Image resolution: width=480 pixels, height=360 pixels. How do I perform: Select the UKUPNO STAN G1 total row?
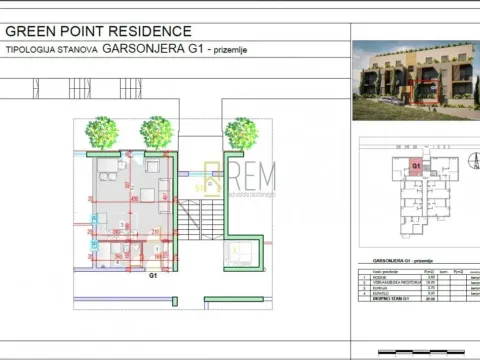click(419, 299)
